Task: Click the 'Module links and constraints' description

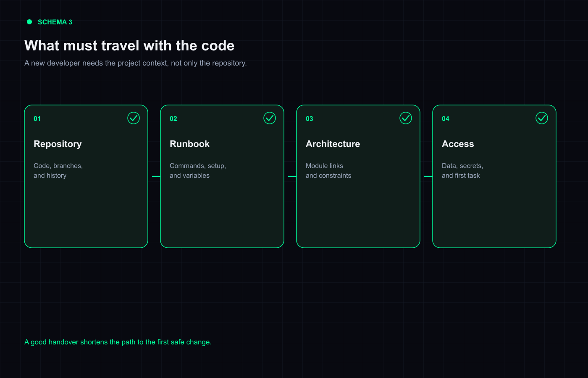Action: pos(328,171)
